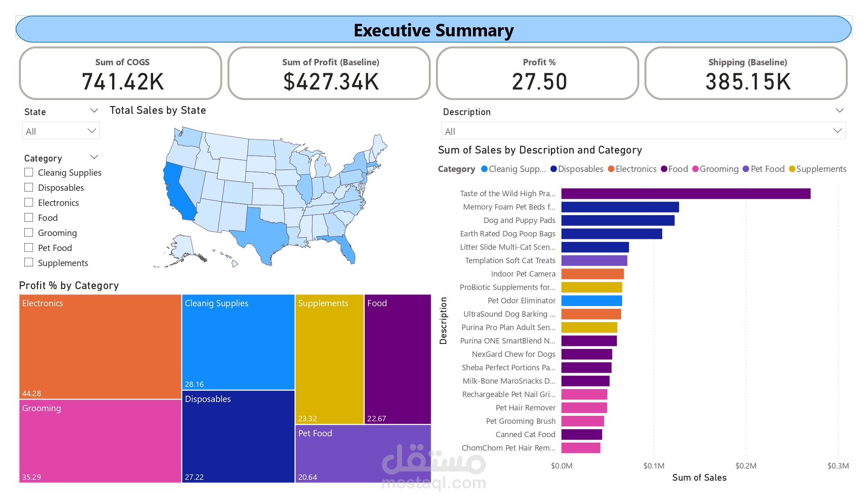Enable the Grooming filter checkbox
Image resolution: width=868 pixels, height=502 pixels.
click(28, 232)
